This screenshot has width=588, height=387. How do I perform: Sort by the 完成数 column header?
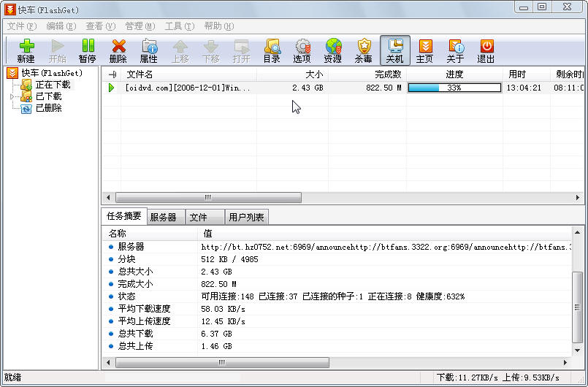[367, 74]
